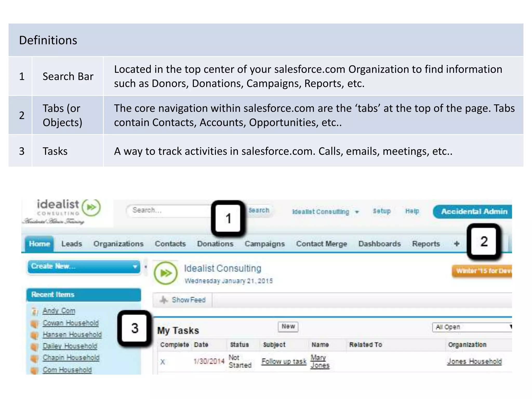The width and height of the screenshot is (532, 399).
Task: Open the Hansen Household recent item
Action: pyautogui.click(x=72, y=335)
